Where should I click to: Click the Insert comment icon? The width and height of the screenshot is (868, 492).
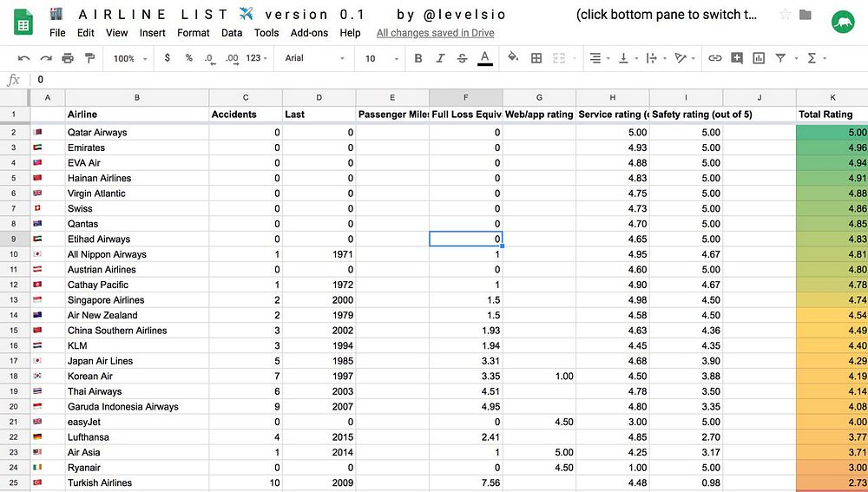pos(736,57)
